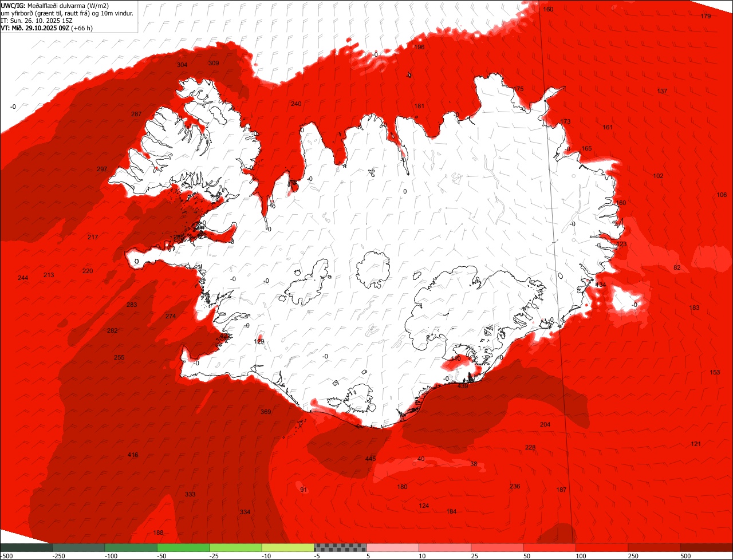Select the map value '213'
Viewport: 733px width, 560px height.
49,275
